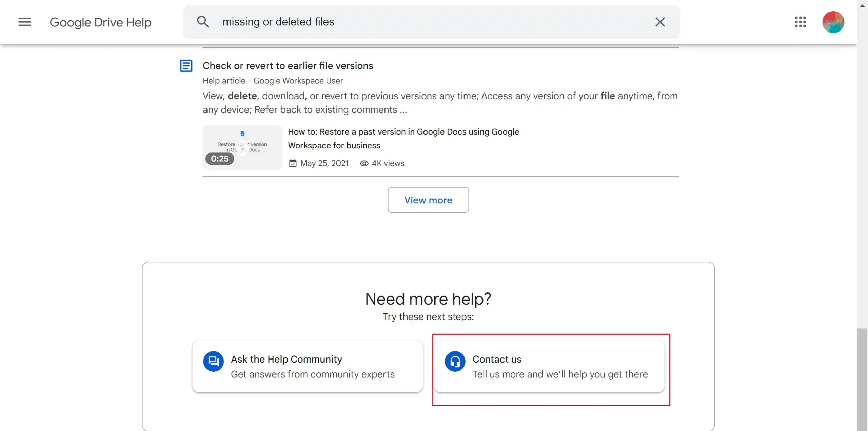Click the eye views icon
868x431 pixels.
(x=364, y=163)
